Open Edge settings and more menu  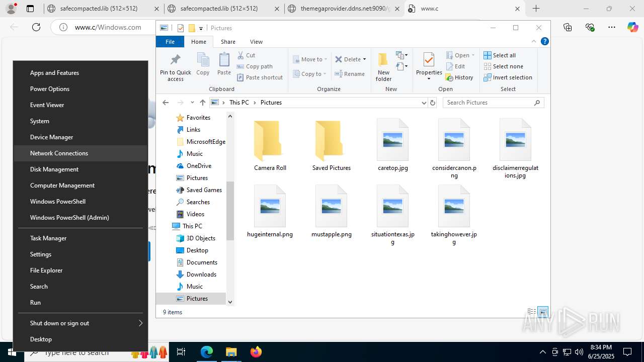(x=612, y=27)
